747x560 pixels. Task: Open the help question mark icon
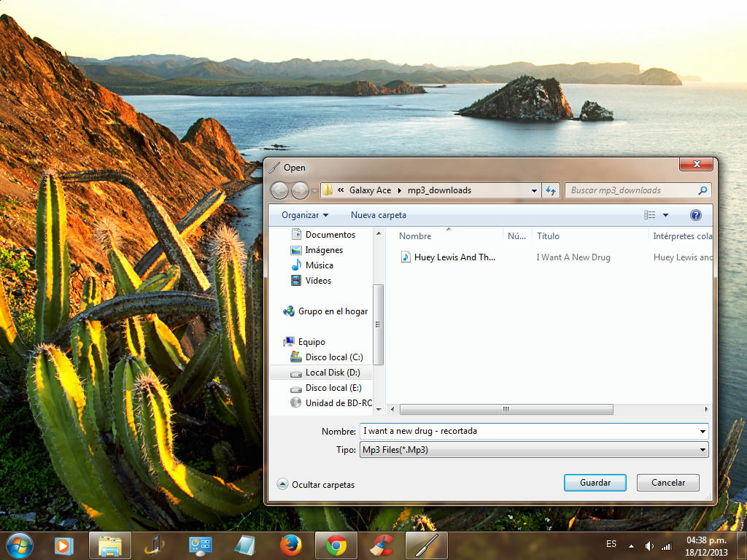[695, 215]
